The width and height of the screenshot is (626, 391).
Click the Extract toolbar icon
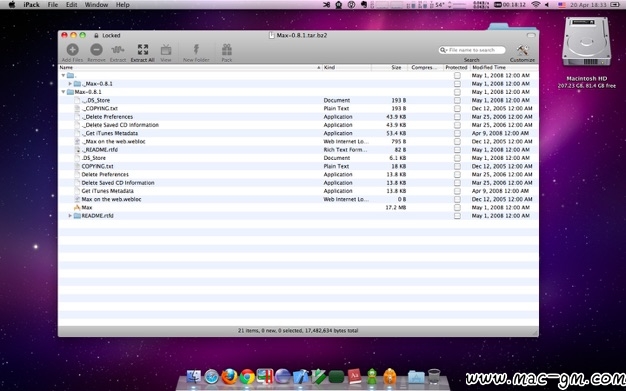(118, 50)
